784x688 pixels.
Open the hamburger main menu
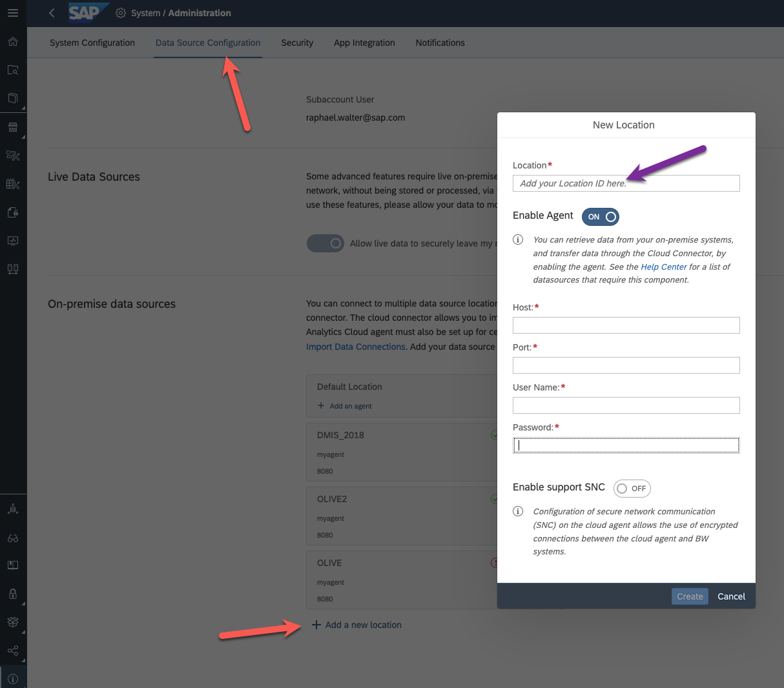tap(13, 13)
